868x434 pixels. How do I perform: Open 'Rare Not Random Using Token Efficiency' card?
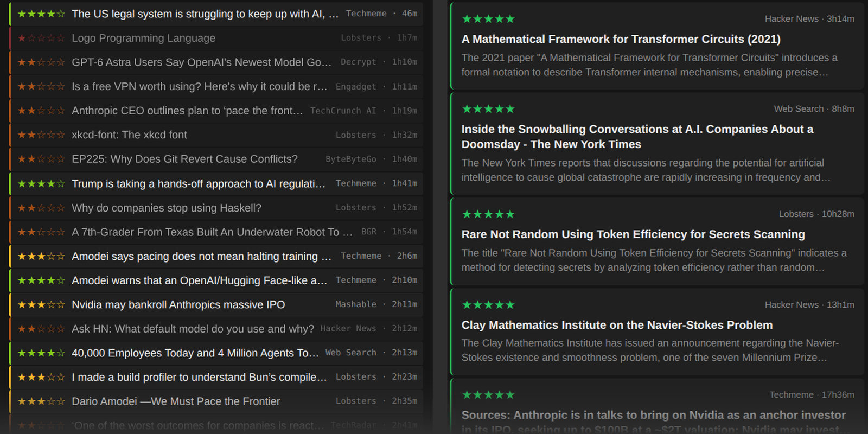(x=633, y=234)
